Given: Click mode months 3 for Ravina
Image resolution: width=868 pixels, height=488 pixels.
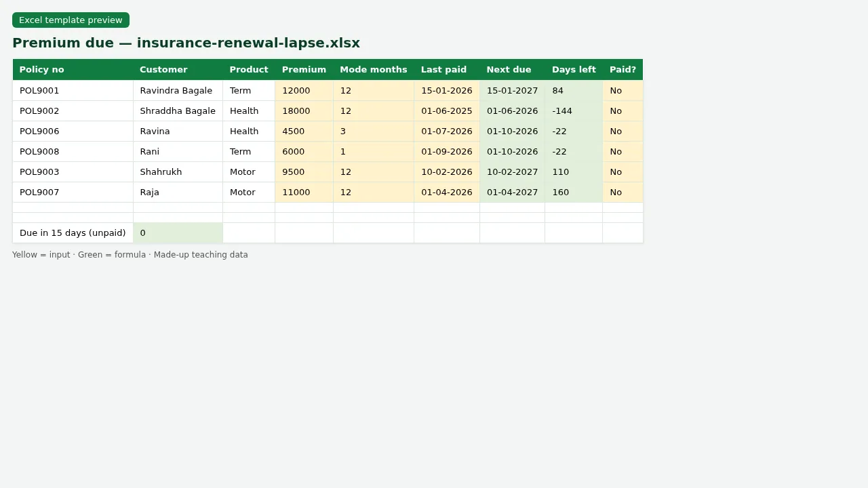Looking at the screenshot, I should (x=374, y=131).
